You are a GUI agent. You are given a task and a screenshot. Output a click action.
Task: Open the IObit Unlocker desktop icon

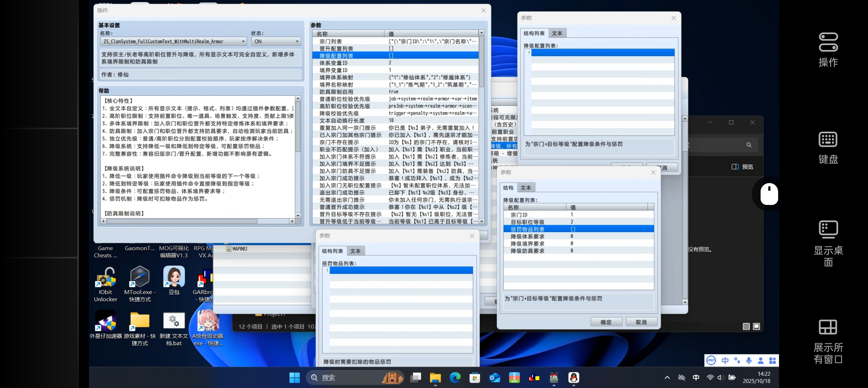pyautogui.click(x=106, y=284)
